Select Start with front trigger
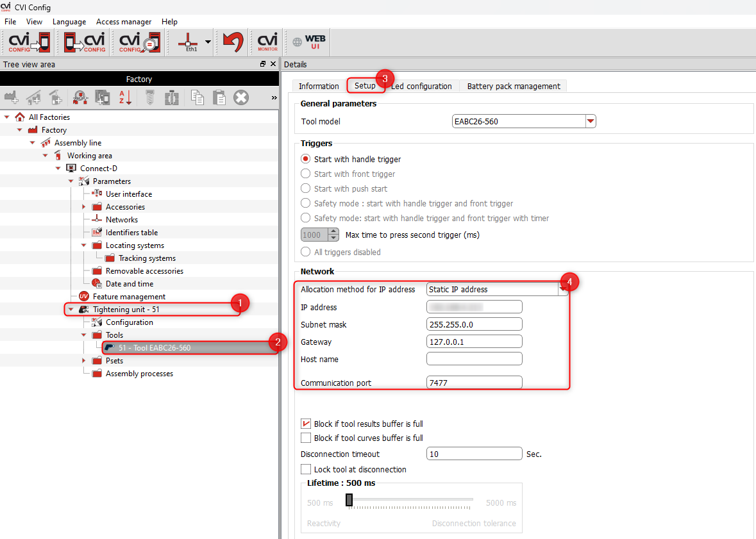This screenshot has height=539, width=756. click(x=306, y=174)
